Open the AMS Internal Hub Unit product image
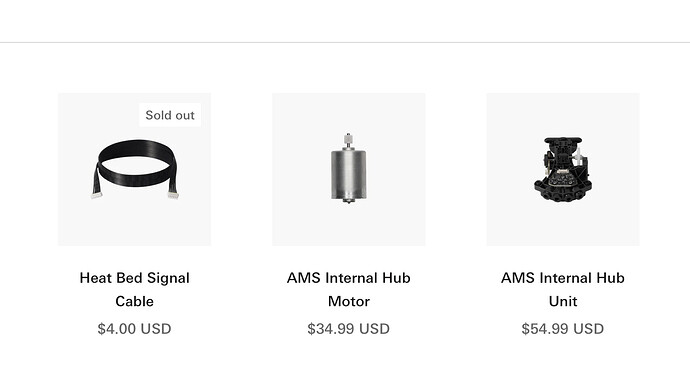690x369 pixels. [x=563, y=169]
